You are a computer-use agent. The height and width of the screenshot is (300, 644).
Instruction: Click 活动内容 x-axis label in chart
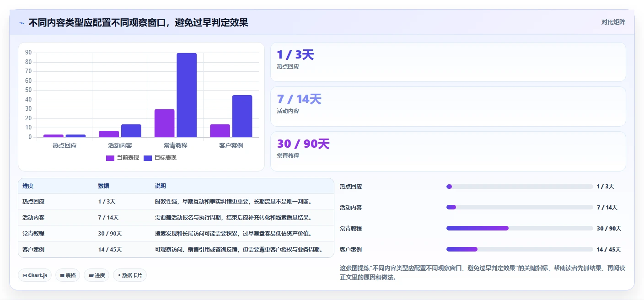click(x=120, y=146)
